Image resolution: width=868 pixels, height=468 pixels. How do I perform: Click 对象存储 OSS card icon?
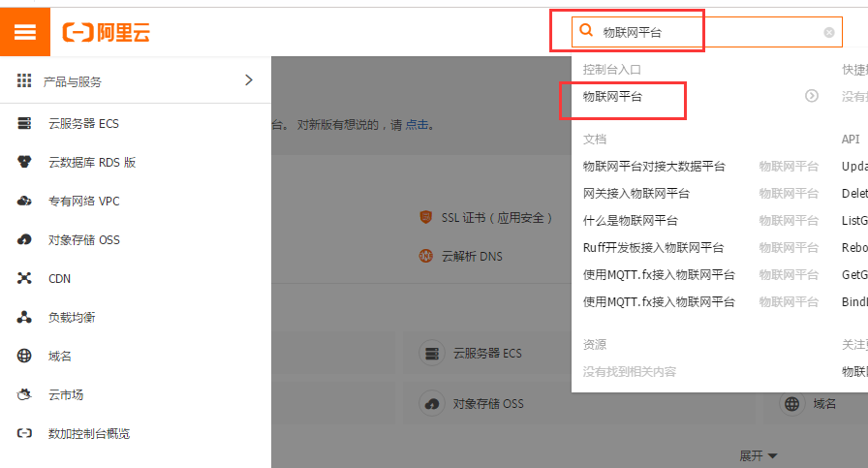(x=432, y=404)
